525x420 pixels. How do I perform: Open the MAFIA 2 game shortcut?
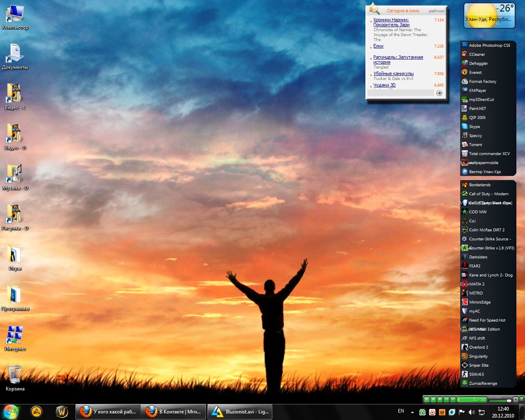[476, 284]
